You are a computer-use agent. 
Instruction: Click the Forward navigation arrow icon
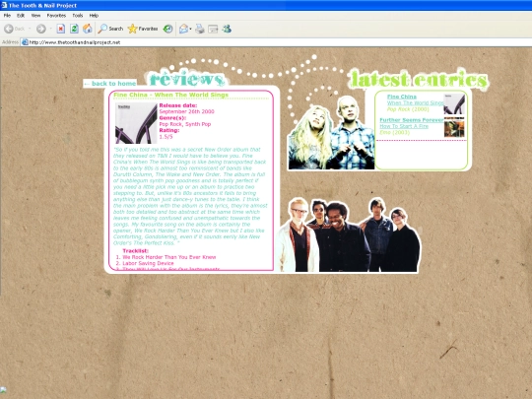41,29
